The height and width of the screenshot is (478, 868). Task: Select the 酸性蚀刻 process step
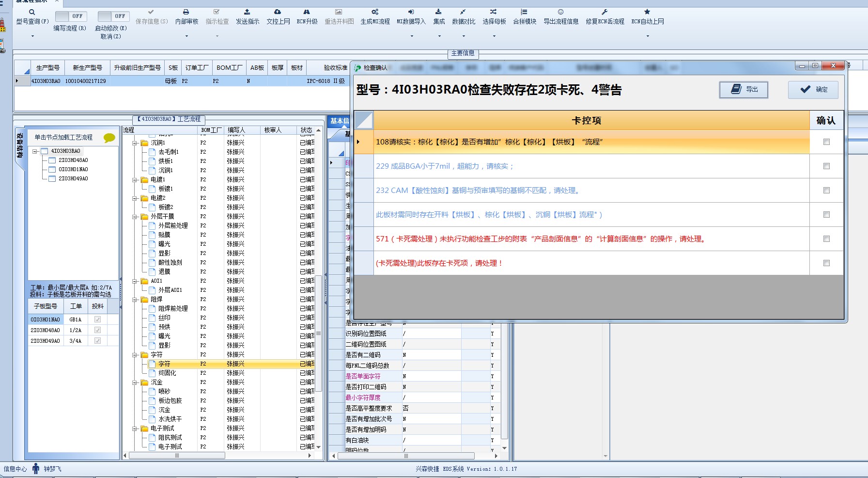(x=170, y=263)
